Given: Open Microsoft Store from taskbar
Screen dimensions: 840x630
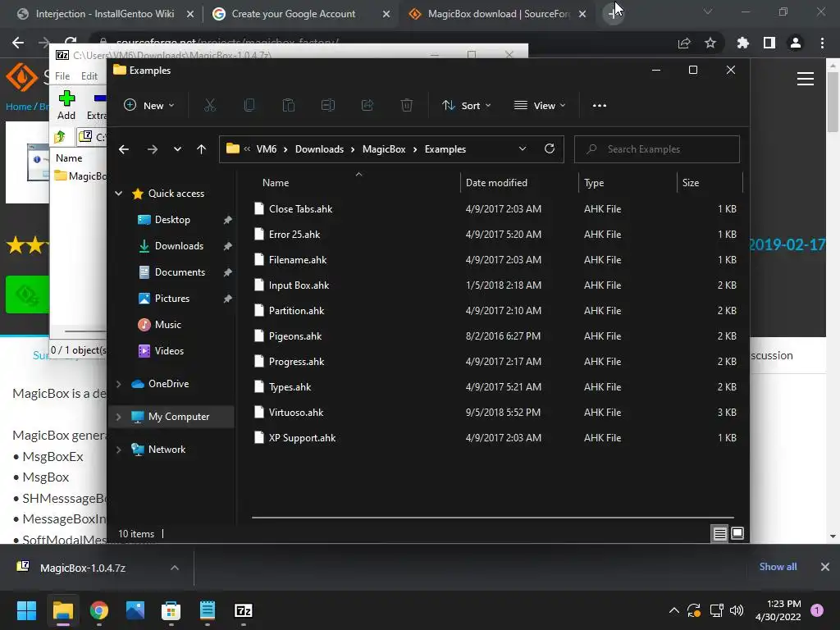Looking at the screenshot, I should [171, 610].
